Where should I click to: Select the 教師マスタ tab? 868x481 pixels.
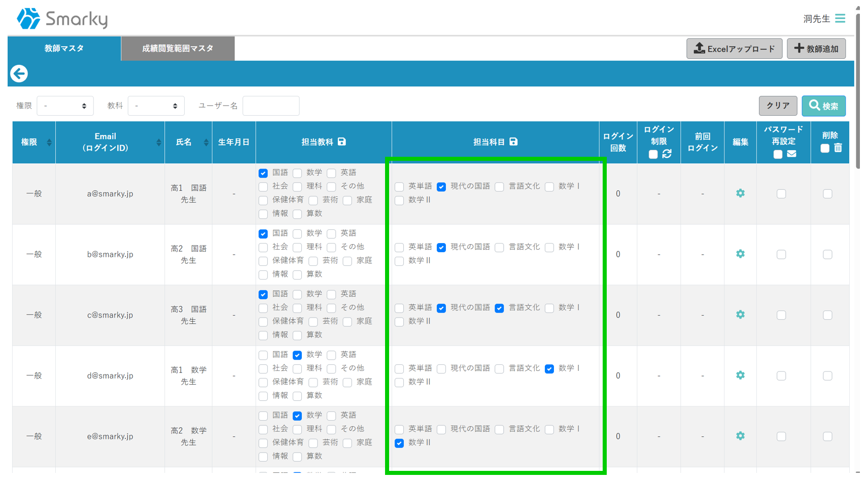click(64, 48)
